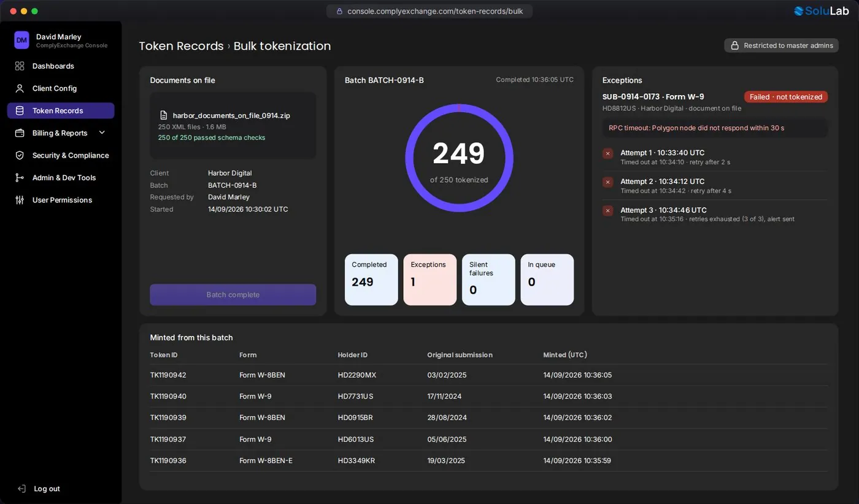
Task: Click holder ID HD3349KR
Action: 356,460
